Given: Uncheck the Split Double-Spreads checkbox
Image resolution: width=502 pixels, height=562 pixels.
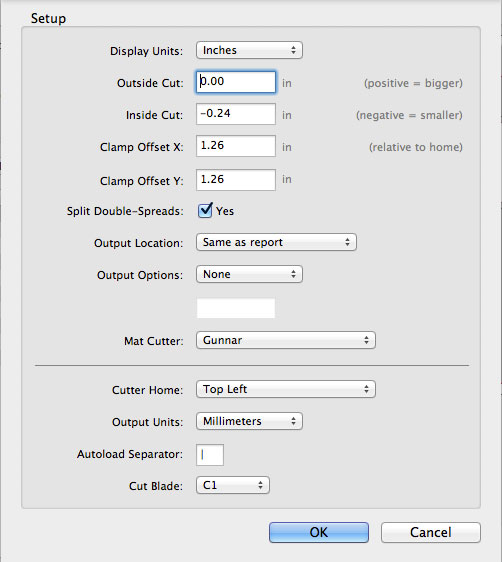Looking at the screenshot, I should [205, 210].
